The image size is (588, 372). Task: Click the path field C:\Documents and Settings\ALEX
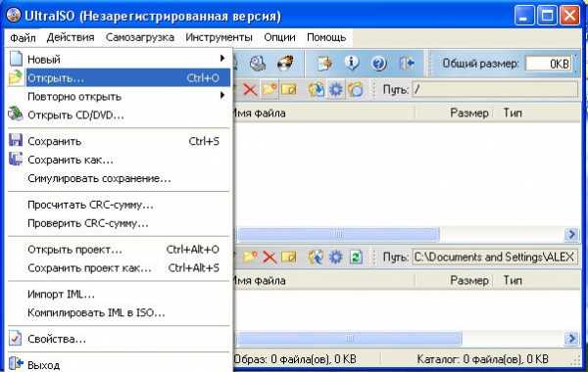click(495, 257)
